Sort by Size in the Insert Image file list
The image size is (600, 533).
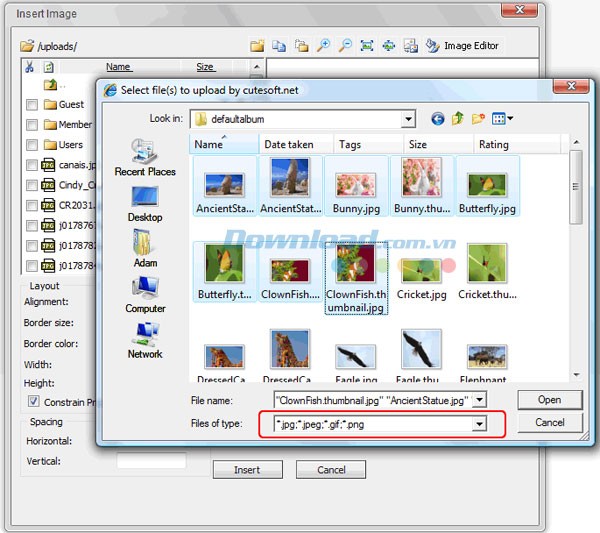(205, 67)
